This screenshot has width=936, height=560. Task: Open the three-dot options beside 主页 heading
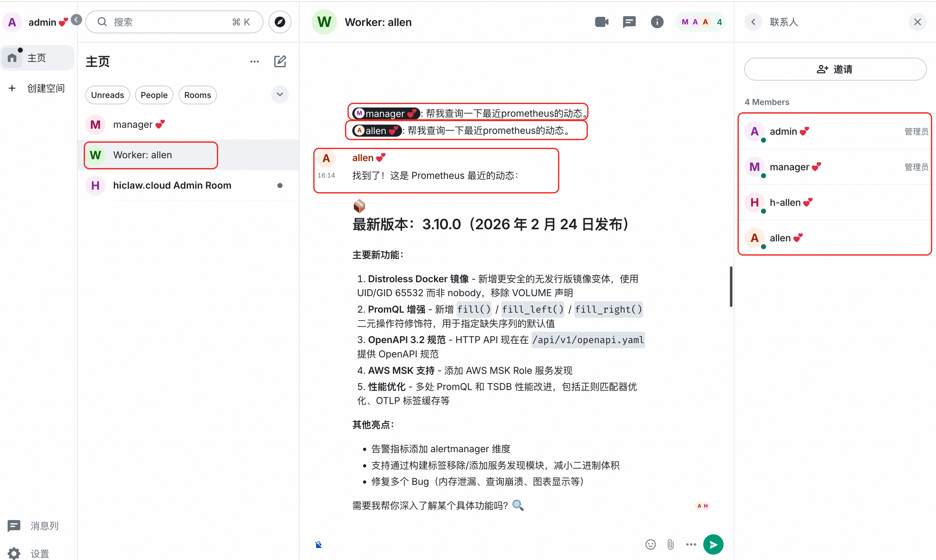(255, 61)
